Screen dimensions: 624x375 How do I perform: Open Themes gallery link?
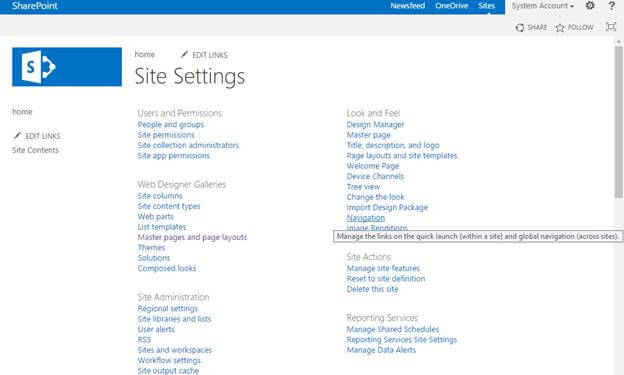151,248
